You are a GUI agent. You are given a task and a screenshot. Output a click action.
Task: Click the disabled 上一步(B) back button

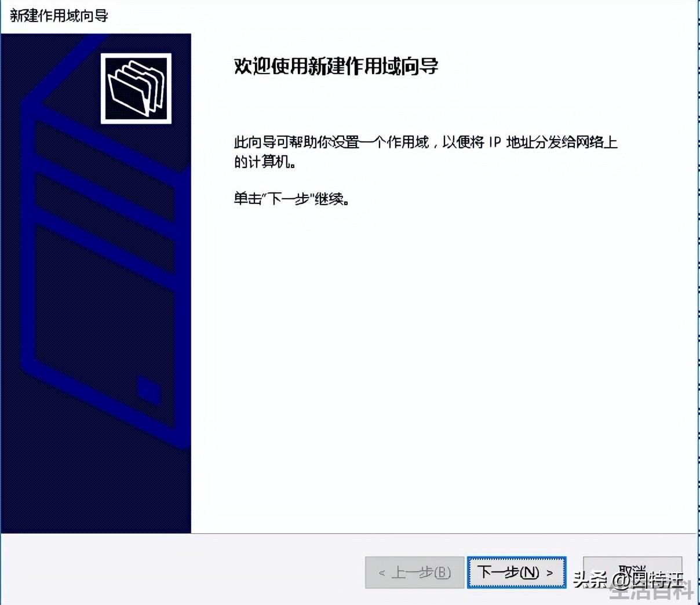(415, 573)
